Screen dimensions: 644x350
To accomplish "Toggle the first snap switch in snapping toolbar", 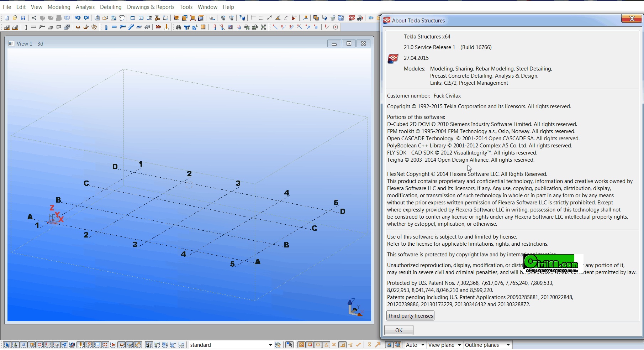I will point(301,345).
